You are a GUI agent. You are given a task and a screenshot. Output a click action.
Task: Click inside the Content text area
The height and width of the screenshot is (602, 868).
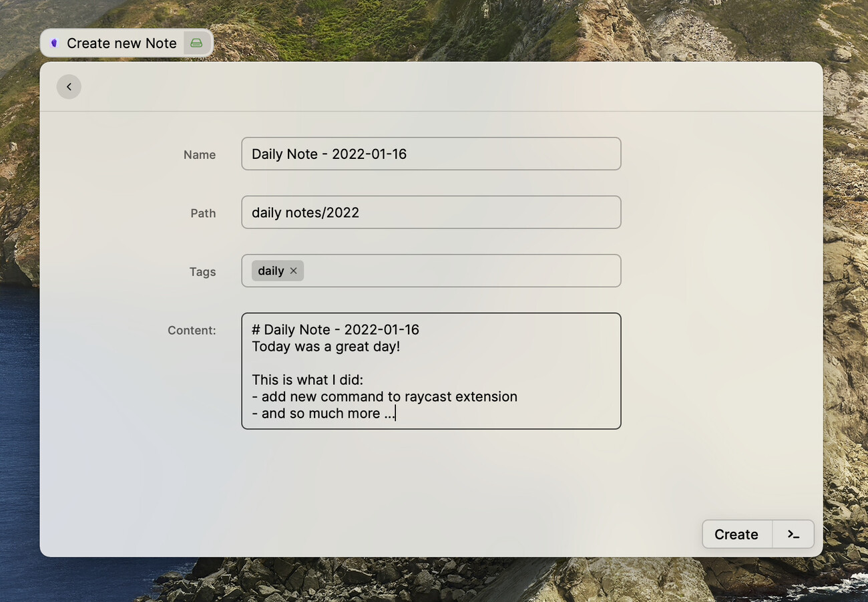[x=431, y=371]
